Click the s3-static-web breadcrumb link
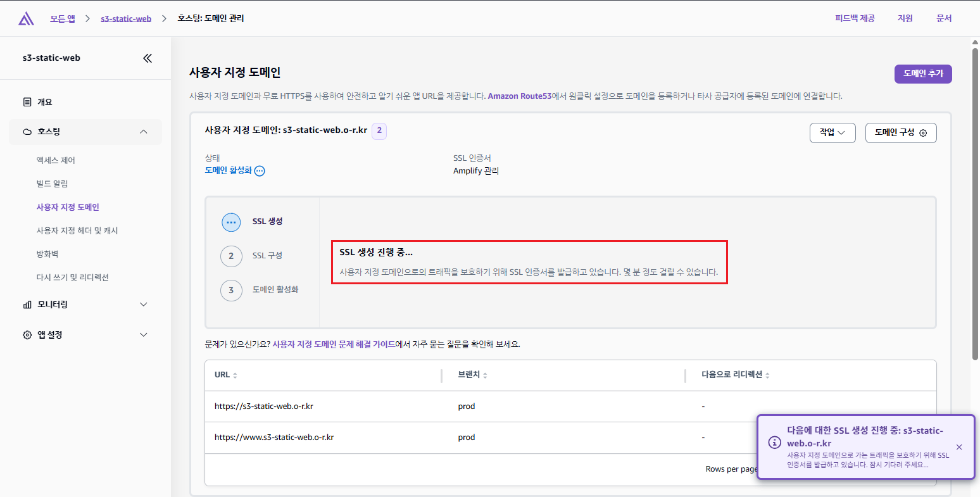Viewport: 980px width, 497px height. tap(126, 19)
